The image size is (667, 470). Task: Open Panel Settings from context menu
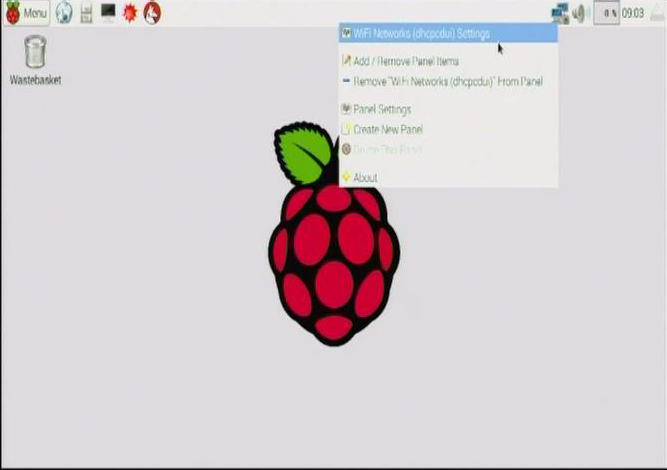pyautogui.click(x=448, y=109)
